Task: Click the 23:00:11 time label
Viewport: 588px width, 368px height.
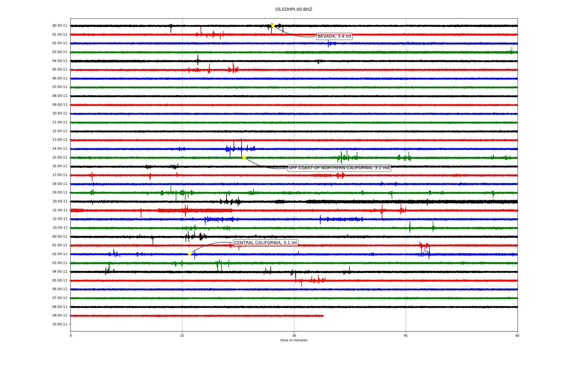Action: click(x=60, y=228)
